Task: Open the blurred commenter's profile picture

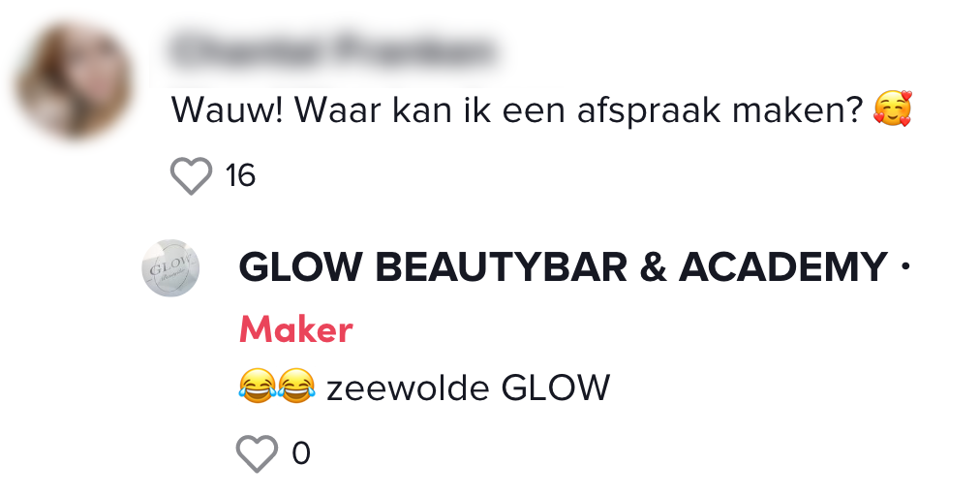Action: point(75,79)
